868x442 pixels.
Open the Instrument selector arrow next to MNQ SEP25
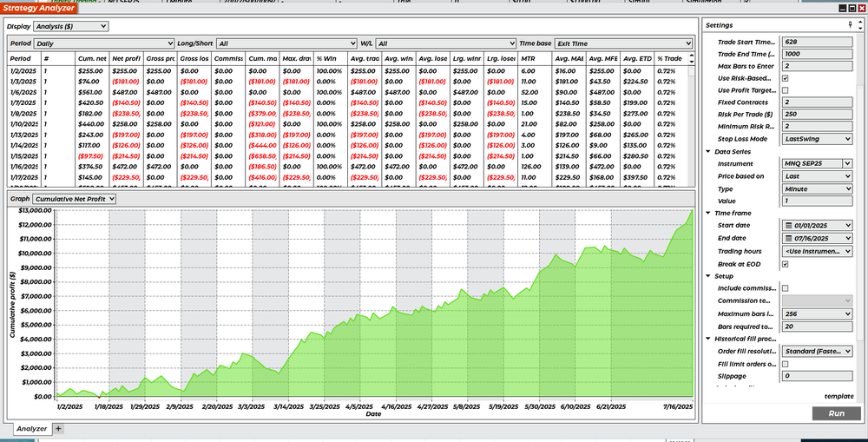(x=847, y=163)
